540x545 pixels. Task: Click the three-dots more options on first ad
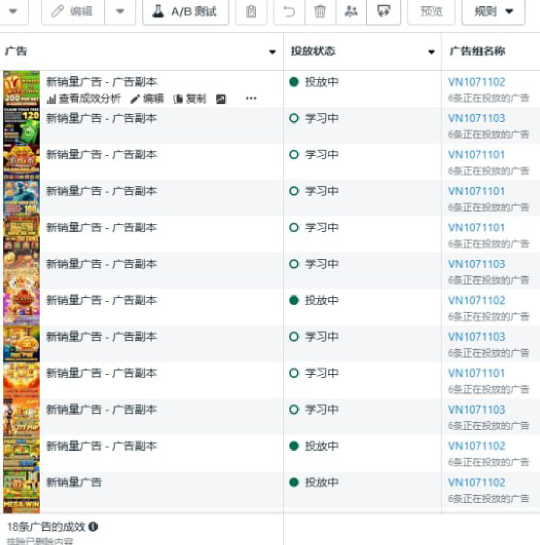[x=251, y=99]
